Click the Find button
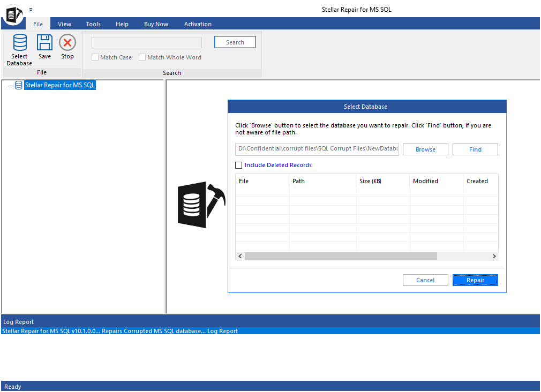This screenshot has width=541, height=392. click(x=475, y=149)
